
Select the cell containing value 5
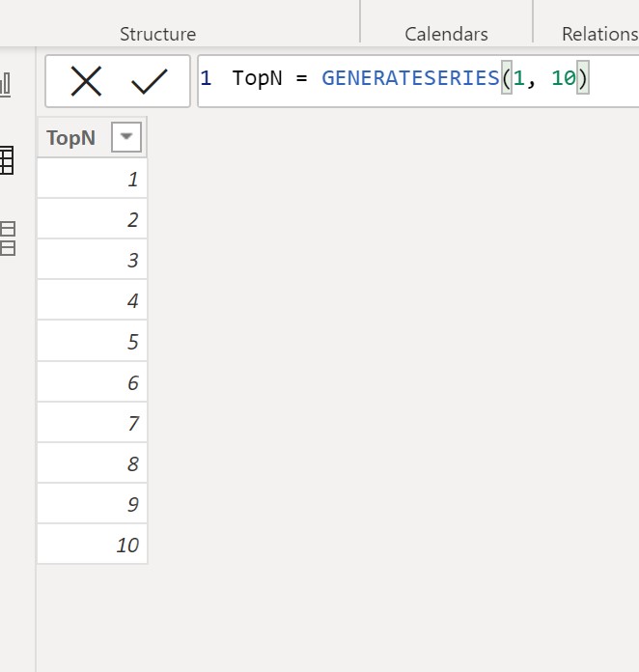click(x=92, y=341)
